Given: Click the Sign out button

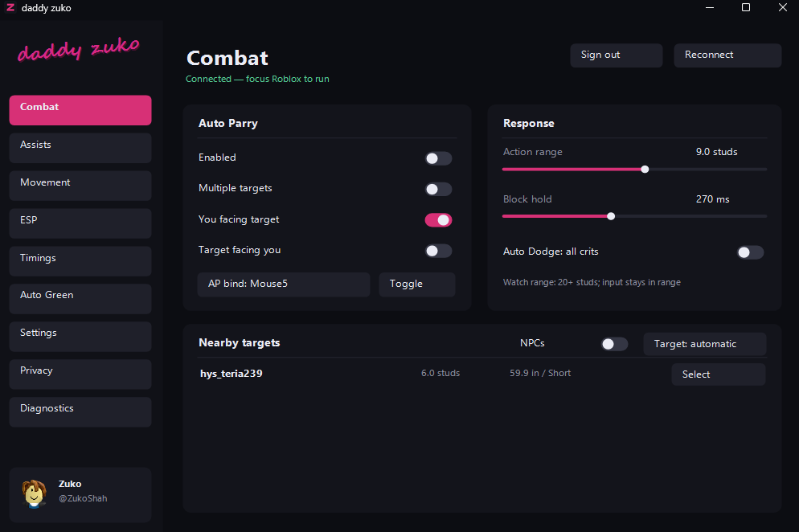Looking at the screenshot, I should [616, 55].
